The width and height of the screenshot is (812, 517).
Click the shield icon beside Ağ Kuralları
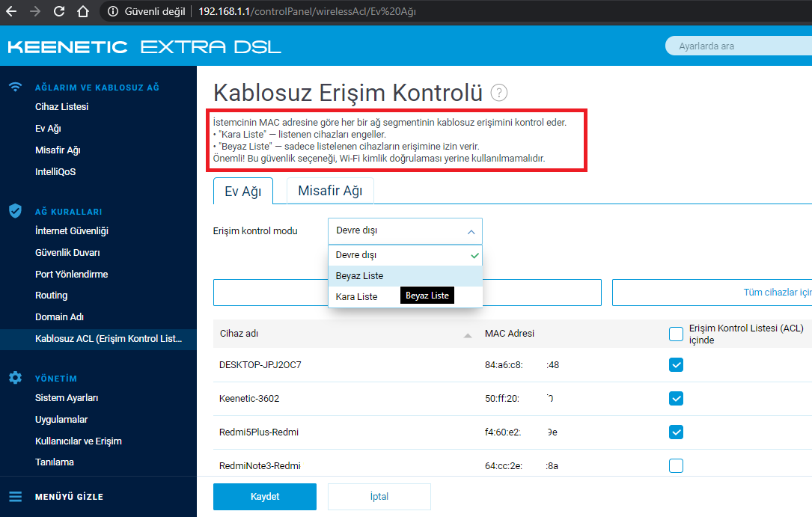15,211
